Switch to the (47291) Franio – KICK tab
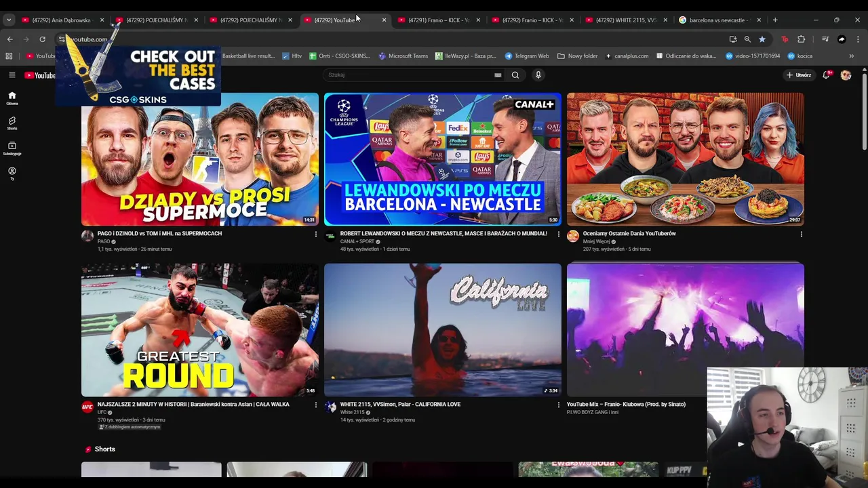Viewport: 868px width, 488px height. tap(437, 20)
